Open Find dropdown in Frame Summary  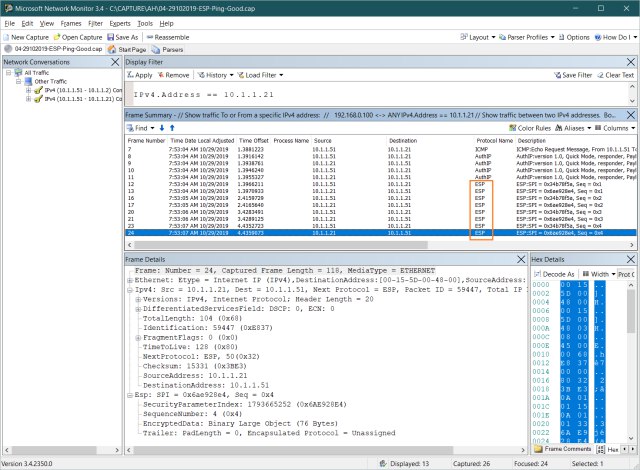[x=140, y=128]
